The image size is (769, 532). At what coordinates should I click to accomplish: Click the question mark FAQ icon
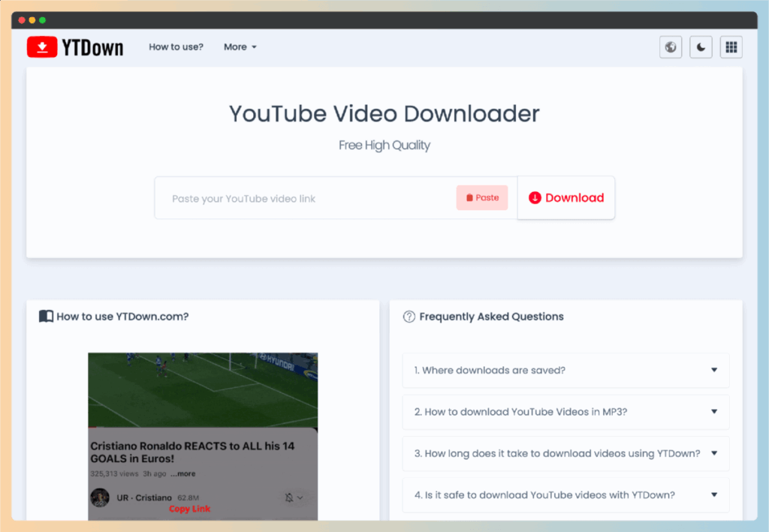point(409,317)
